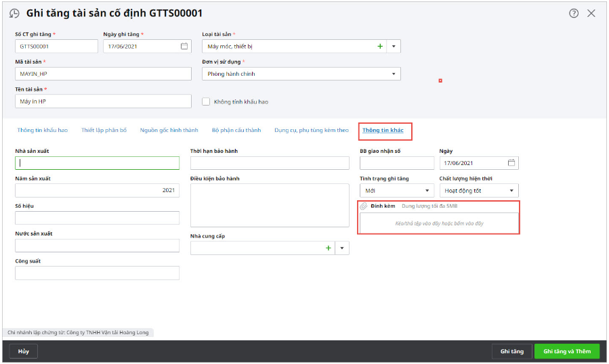
Task: Open calendar icon in BB giao nhận Ngày field
Action: pos(511,163)
